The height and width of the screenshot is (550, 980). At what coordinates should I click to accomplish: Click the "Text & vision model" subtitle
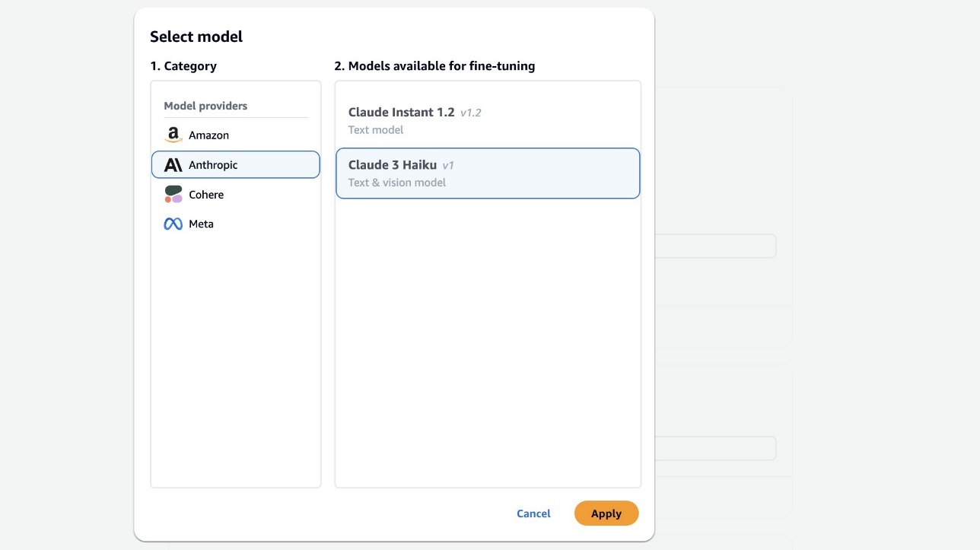[x=397, y=183]
